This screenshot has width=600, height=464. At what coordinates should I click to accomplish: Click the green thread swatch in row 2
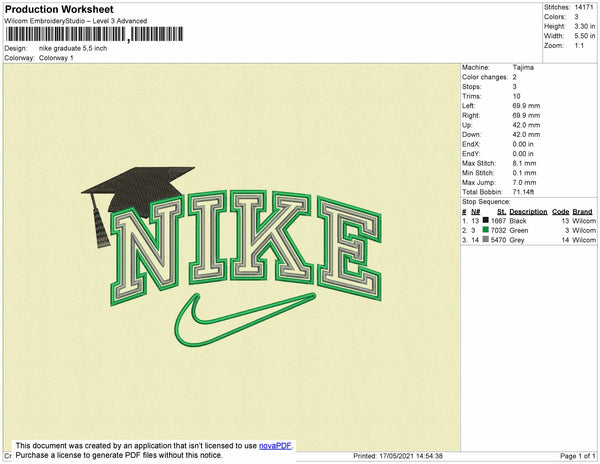pos(486,230)
